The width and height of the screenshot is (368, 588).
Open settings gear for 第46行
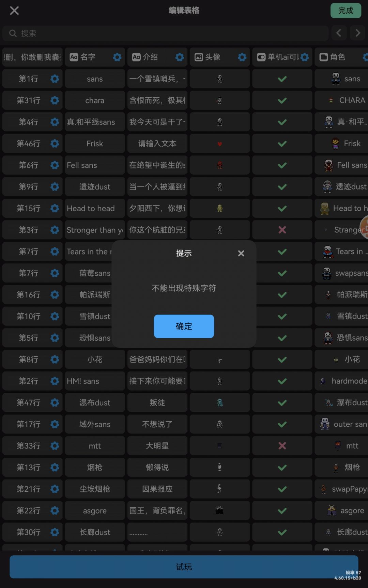click(55, 144)
